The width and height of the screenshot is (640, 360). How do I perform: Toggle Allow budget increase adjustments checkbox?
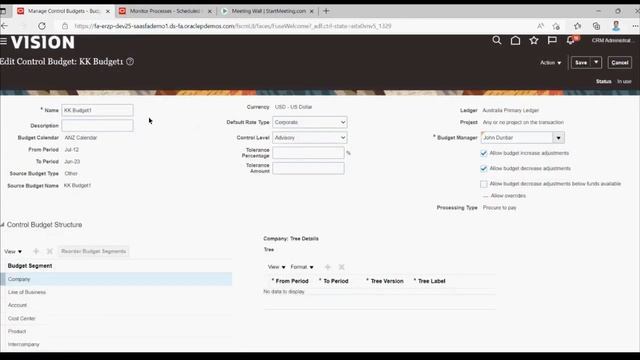click(x=484, y=153)
